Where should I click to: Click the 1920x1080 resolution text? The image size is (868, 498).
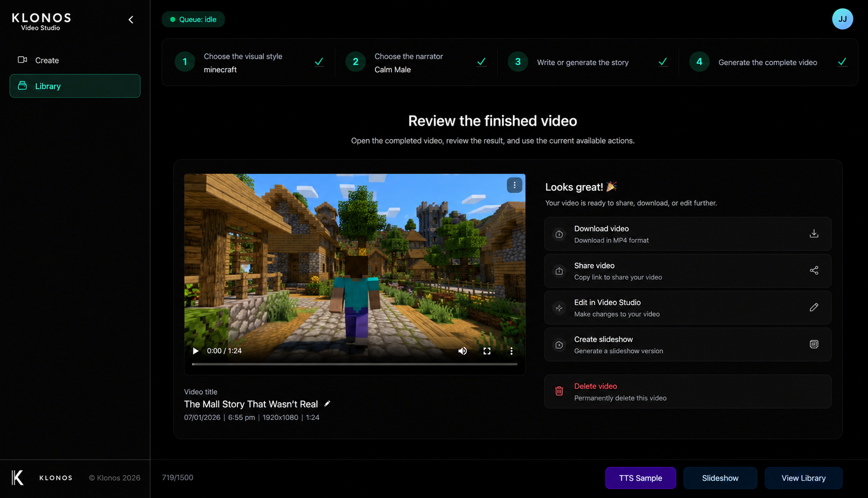(280, 417)
